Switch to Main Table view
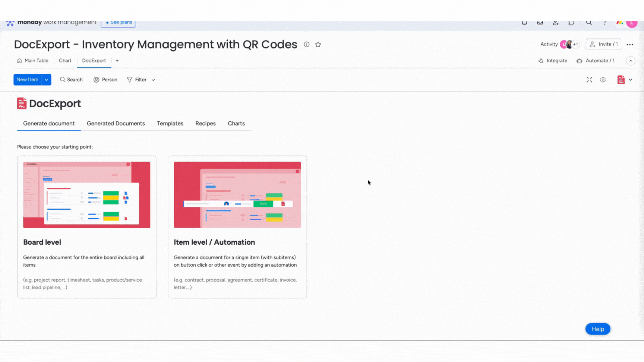The height and width of the screenshot is (362, 644). coord(32,61)
